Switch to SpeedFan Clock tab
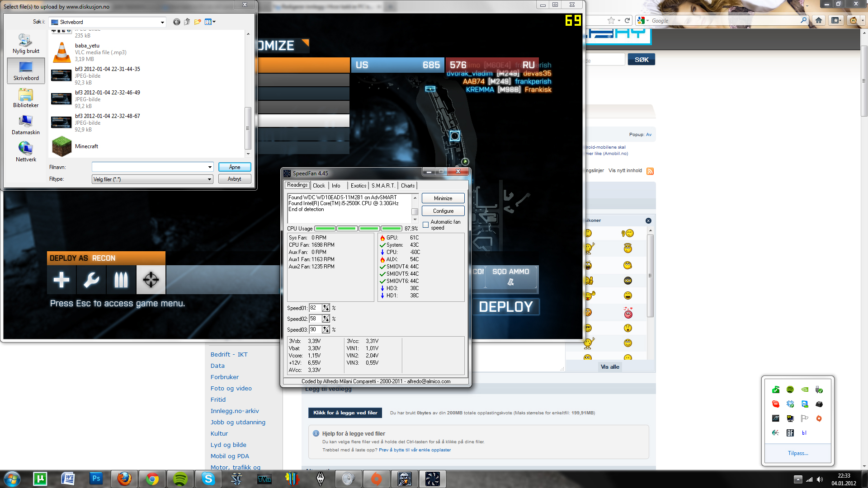Viewport: 868px width, 488px height. point(319,186)
